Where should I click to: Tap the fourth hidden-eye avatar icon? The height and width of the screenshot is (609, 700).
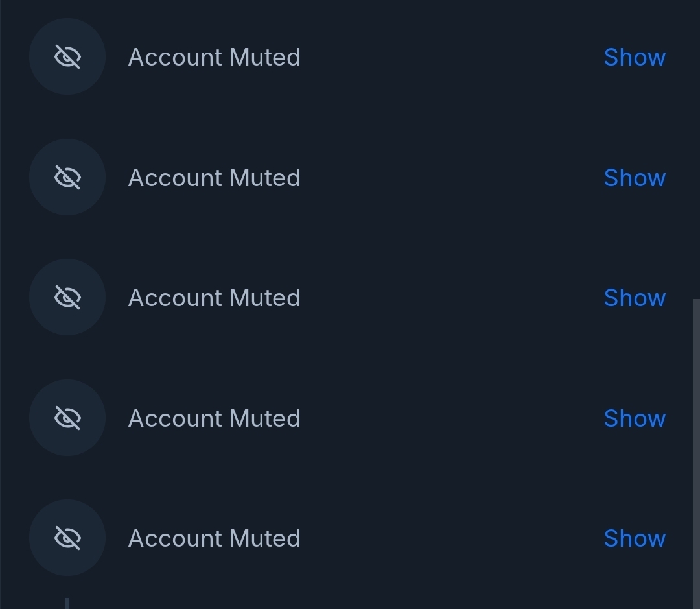coord(67,418)
